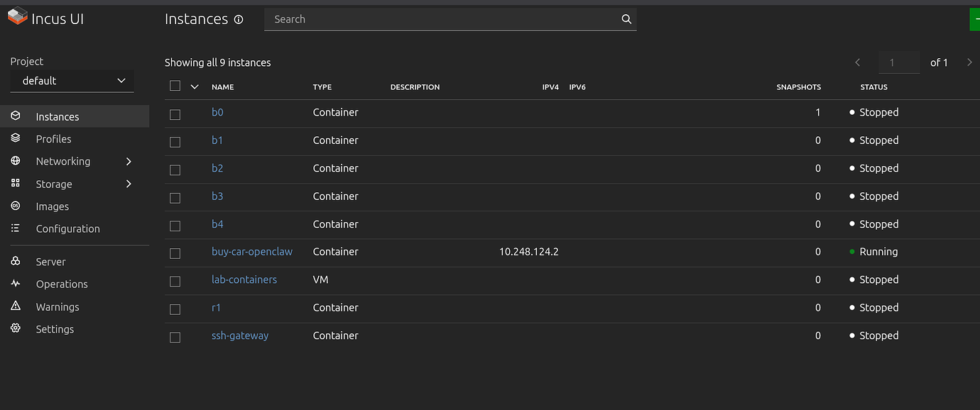Viewport: 980px width, 410px height.
Task: Open the buy-car-openclaw instance link
Action: pyautogui.click(x=252, y=252)
